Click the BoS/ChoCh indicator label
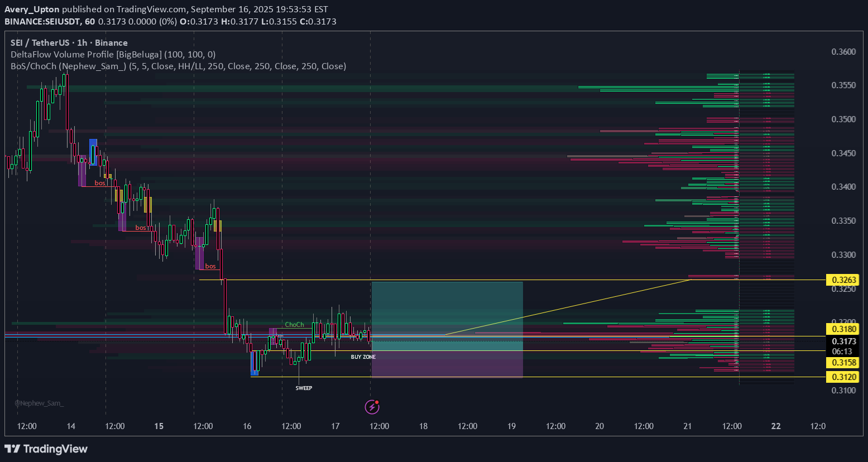 click(179, 66)
